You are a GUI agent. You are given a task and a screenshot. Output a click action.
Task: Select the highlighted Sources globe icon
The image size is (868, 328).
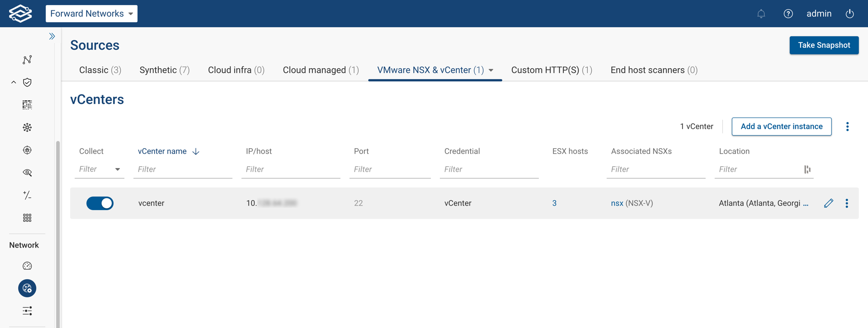[27, 288]
